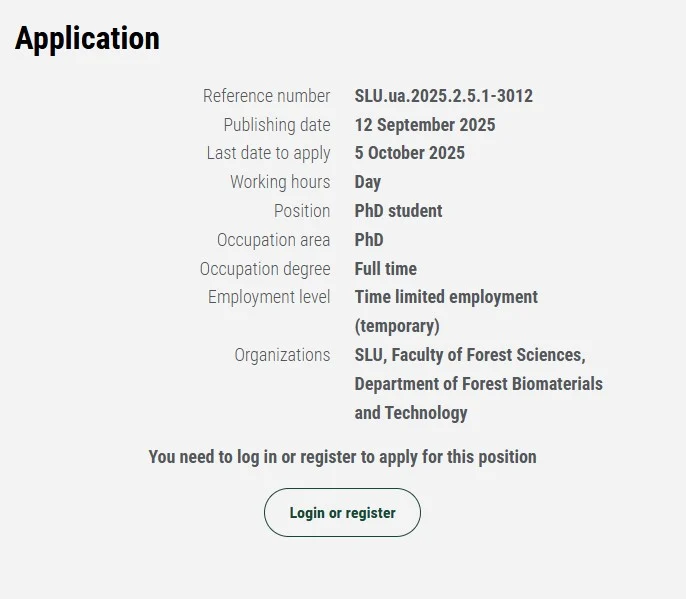The width and height of the screenshot is (686, 599).
Task: Click the Time limited employment text
Action: coord(446,297)
